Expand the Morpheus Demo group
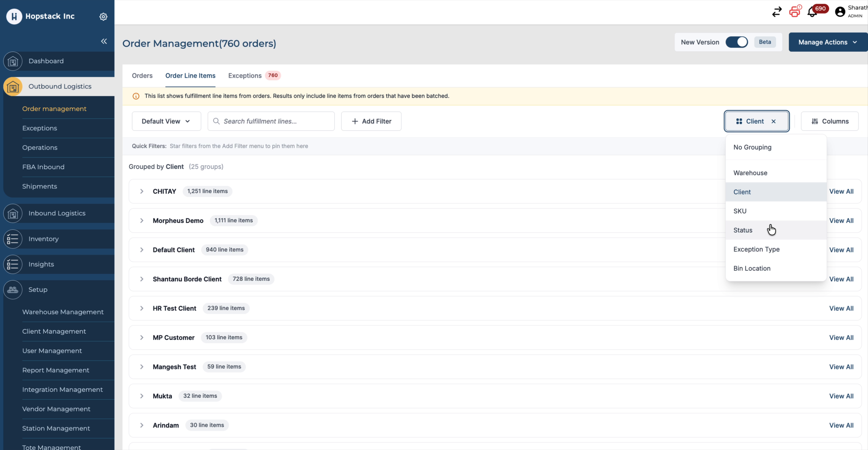This screenshot has width=868, height=450. [142, 221]
